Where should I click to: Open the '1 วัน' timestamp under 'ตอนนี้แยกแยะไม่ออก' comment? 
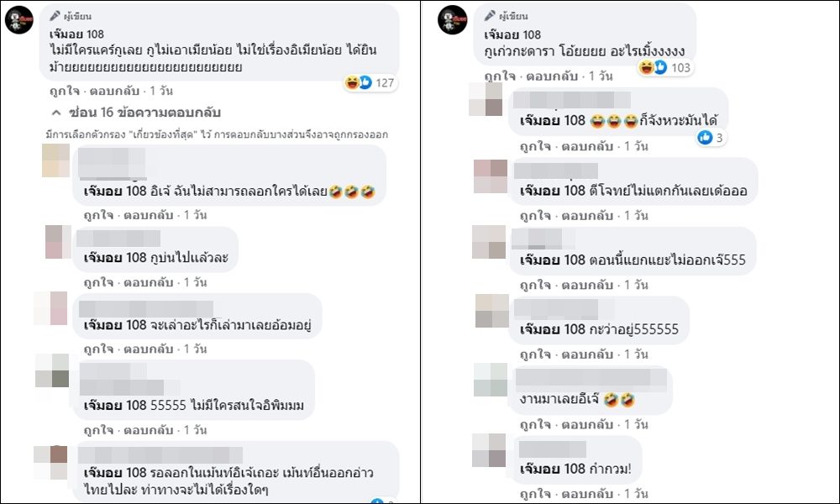coord(636,285)
